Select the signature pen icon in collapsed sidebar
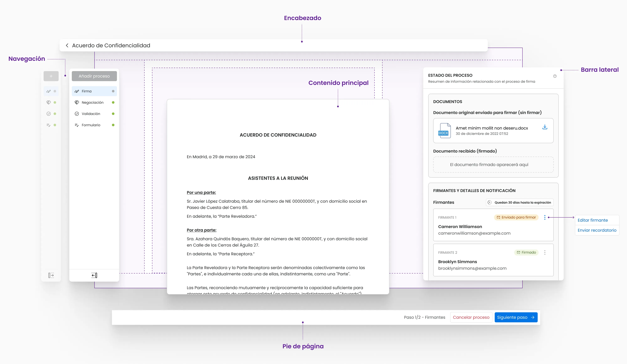The image size is (627, 364). 49,91
